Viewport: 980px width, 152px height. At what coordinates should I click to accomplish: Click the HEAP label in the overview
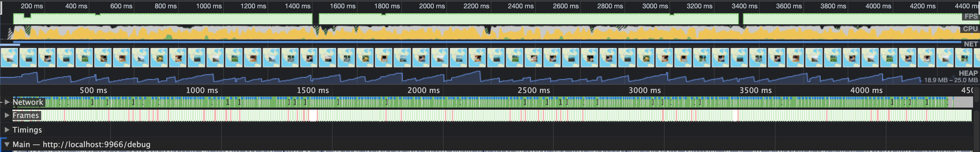(x=968, y=73)
